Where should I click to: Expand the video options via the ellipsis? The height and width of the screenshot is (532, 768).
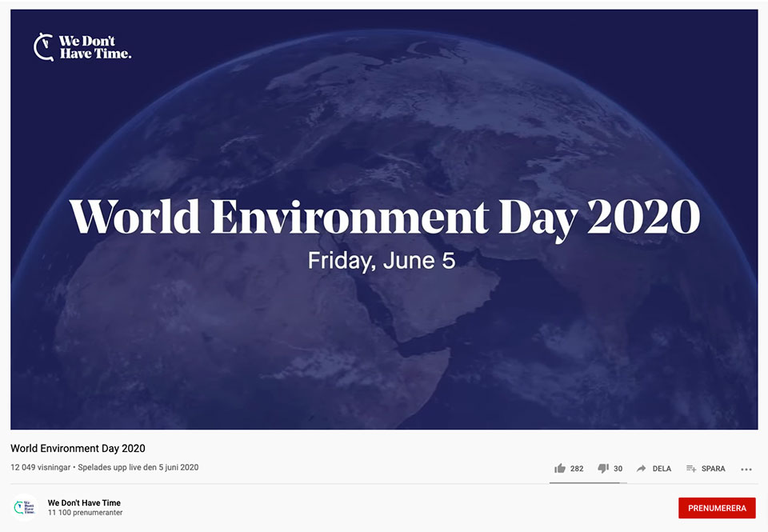[x=746, y=469]
